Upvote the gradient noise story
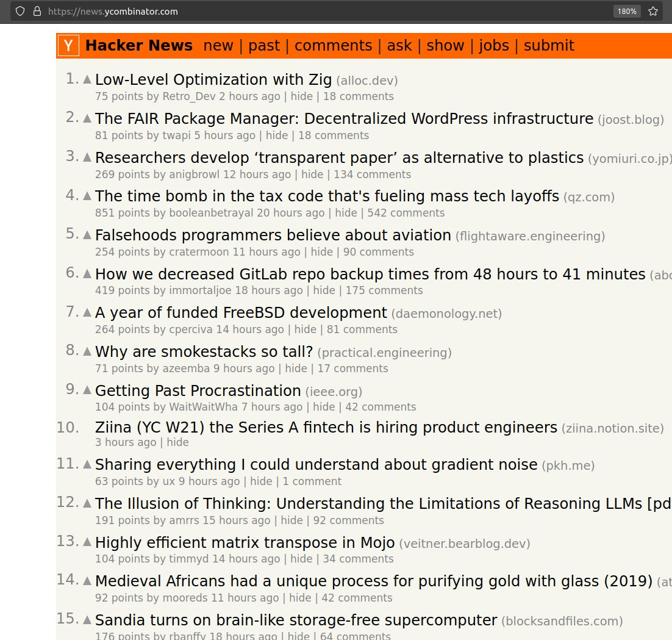 tap(87, 464)
